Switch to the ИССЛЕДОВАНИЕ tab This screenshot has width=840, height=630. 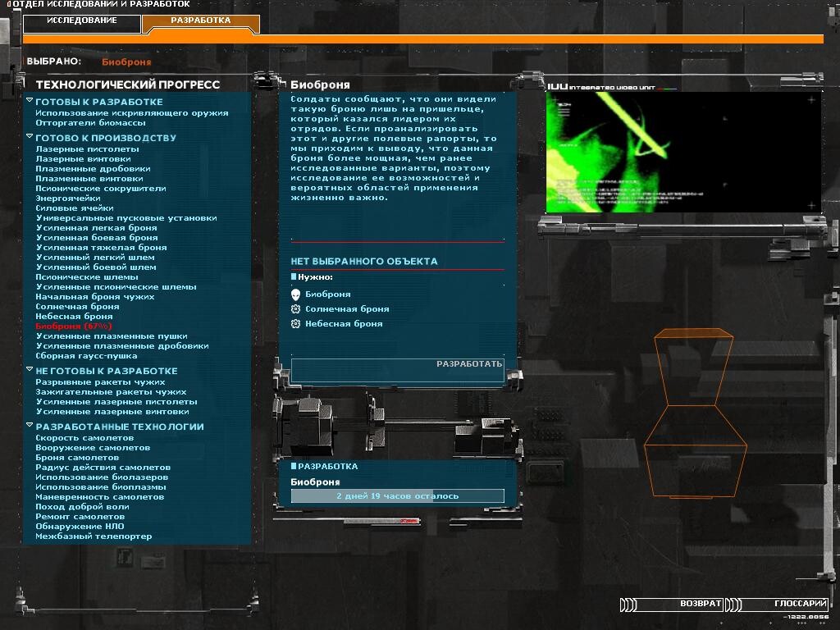pos(82,23)
